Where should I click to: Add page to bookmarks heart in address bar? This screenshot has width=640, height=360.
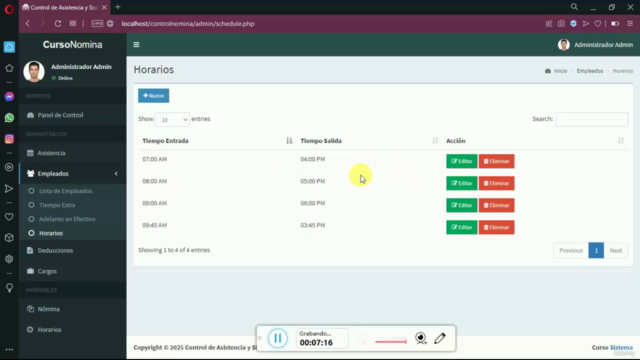tap(598, 24)
